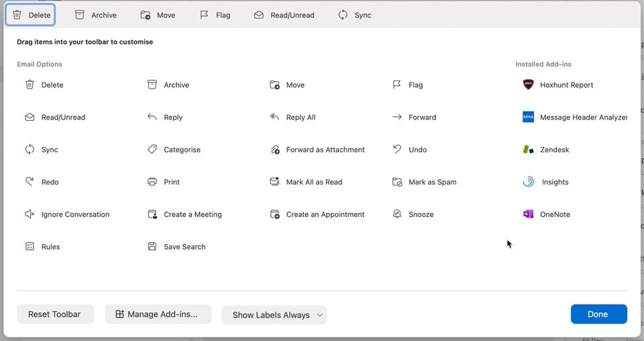Click the "Mark All as Read" label
The width and height of the screenshot is (644, 341).
point(314,182)
